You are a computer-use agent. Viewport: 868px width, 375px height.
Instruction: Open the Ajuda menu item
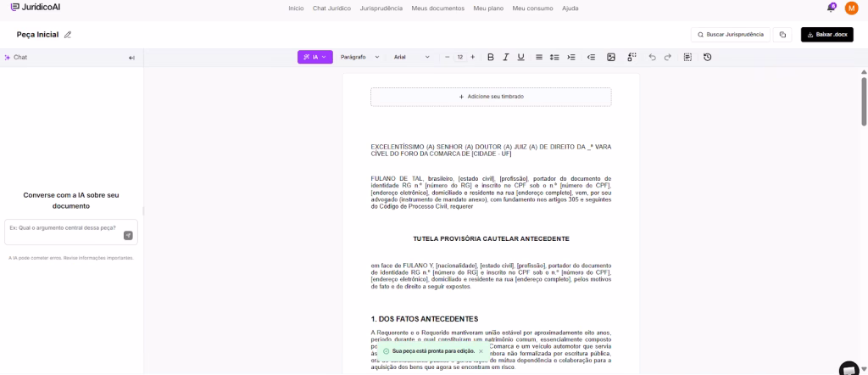click(x=570, y=8)
